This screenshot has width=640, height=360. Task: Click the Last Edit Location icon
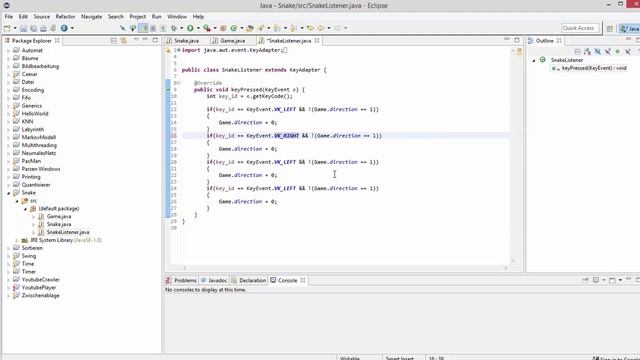click(x=310, y=28)
